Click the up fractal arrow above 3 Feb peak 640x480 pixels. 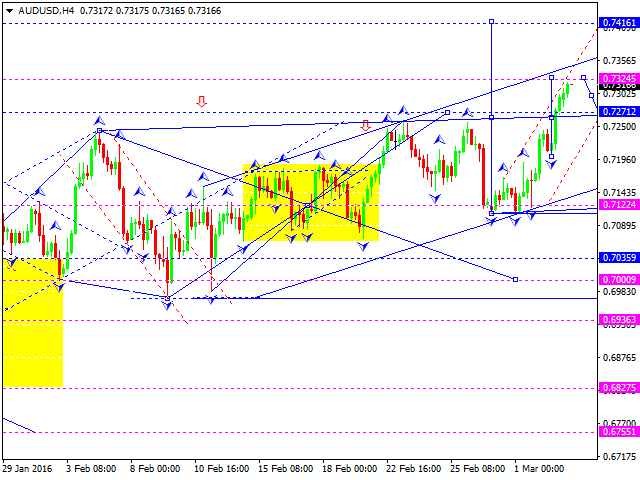point(99,120)
